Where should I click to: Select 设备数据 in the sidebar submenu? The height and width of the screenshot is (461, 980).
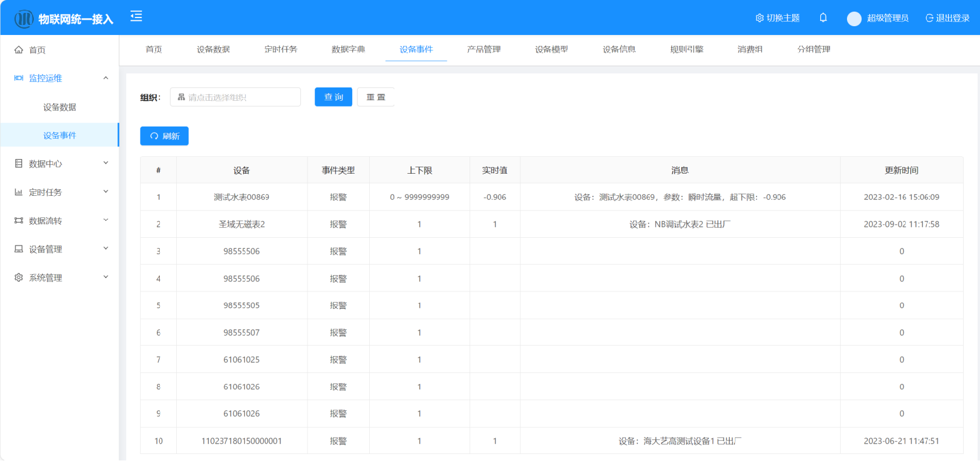[60, 107]
